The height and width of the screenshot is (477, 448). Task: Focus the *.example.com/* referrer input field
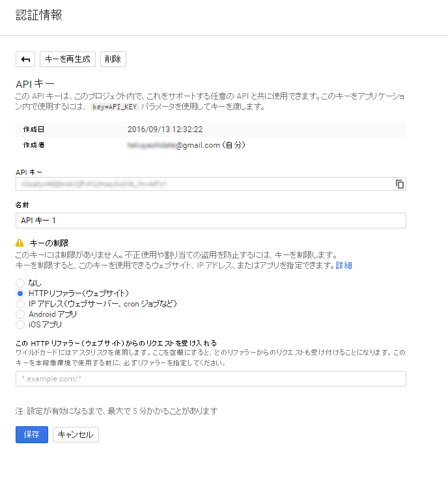pyautogui.click(x=211, y=379)
